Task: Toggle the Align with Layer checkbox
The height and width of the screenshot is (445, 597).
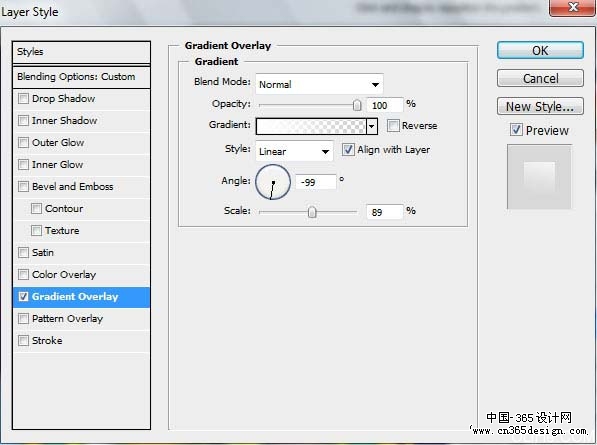Action: pyautogui.click(x=348, y=149)
